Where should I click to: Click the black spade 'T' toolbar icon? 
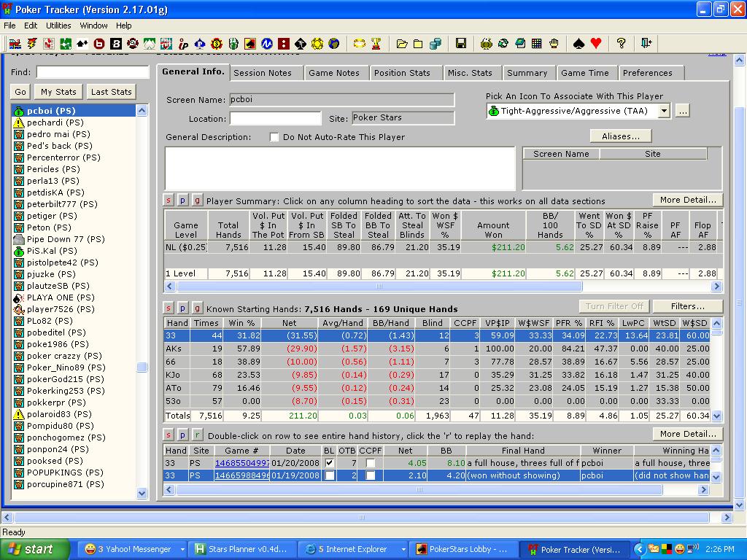click(301, 44)
